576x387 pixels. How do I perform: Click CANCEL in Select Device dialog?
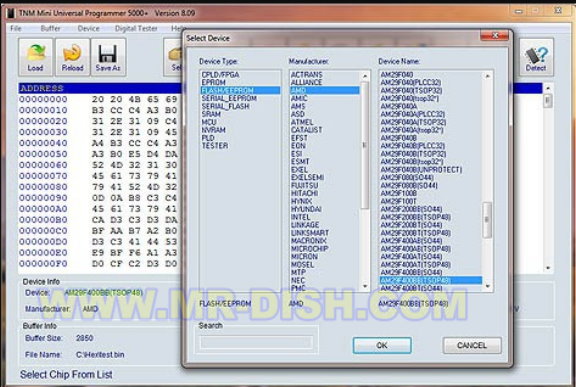tap(472, 346)
